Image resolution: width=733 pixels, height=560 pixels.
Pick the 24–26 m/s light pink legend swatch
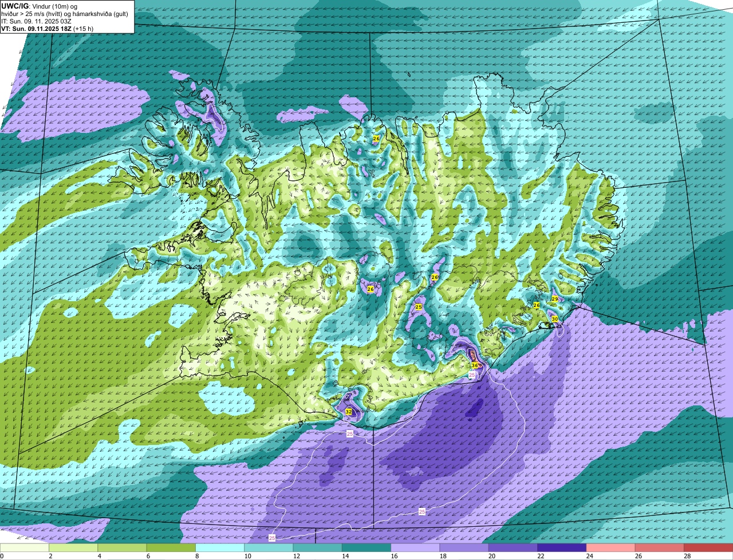pyautogui.click(x=610, y=547)
